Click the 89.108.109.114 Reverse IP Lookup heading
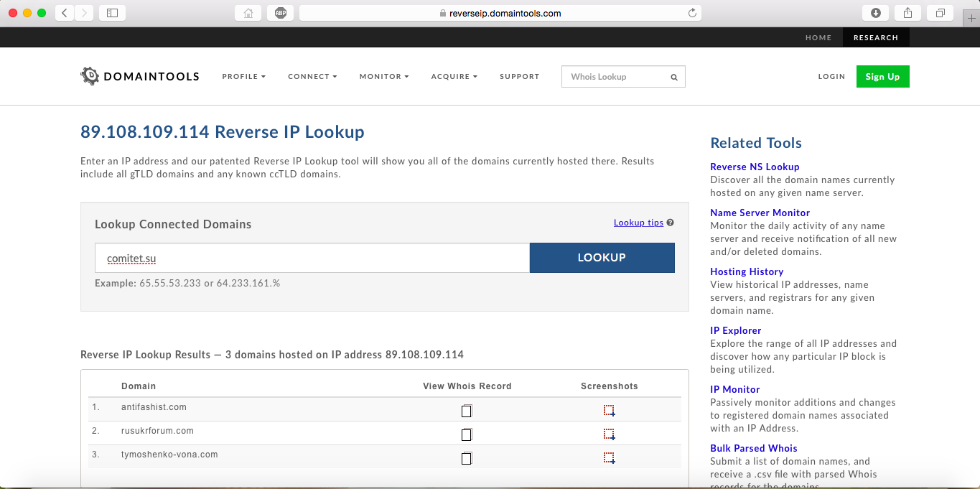 tap(223, 132)
